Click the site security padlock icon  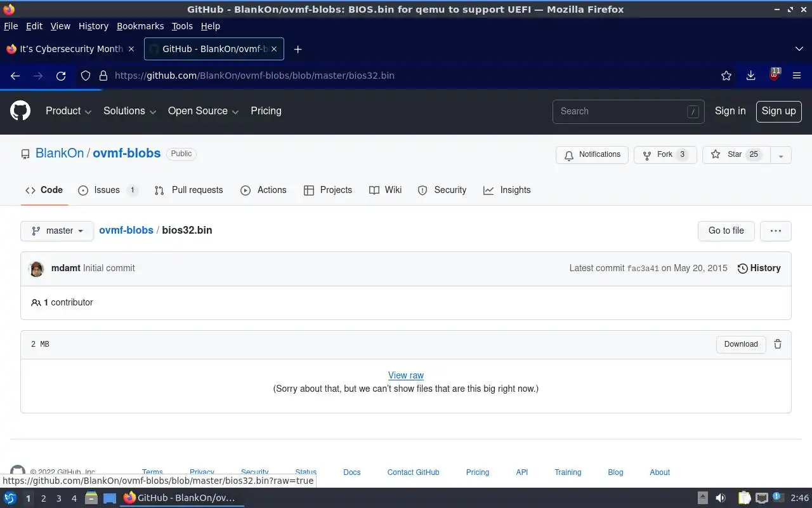coord(103,76)
